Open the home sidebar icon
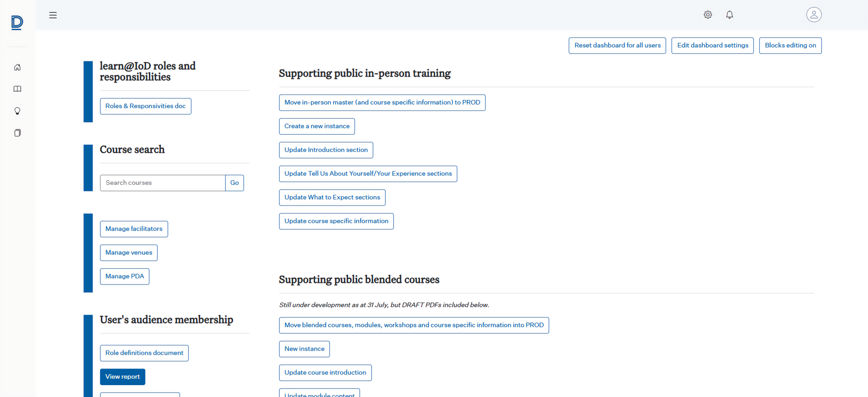868x397 pixels. (x=17, y=67)
